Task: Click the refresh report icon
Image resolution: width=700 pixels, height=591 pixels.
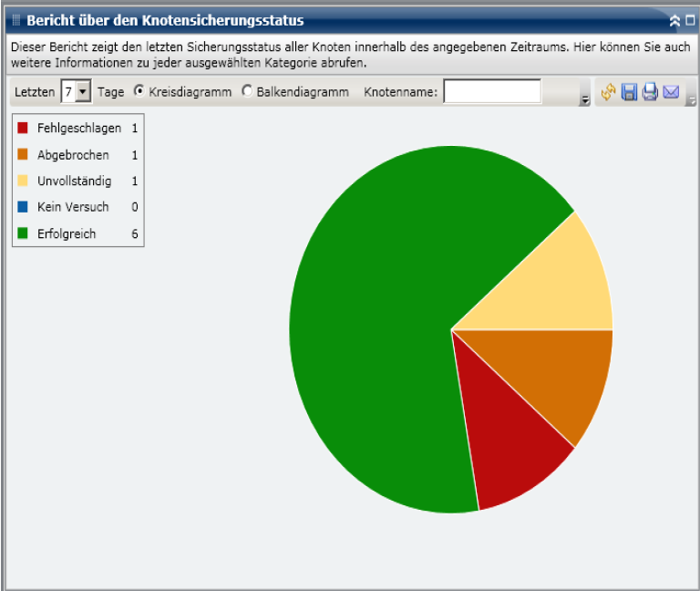Action: pos(608,92)
